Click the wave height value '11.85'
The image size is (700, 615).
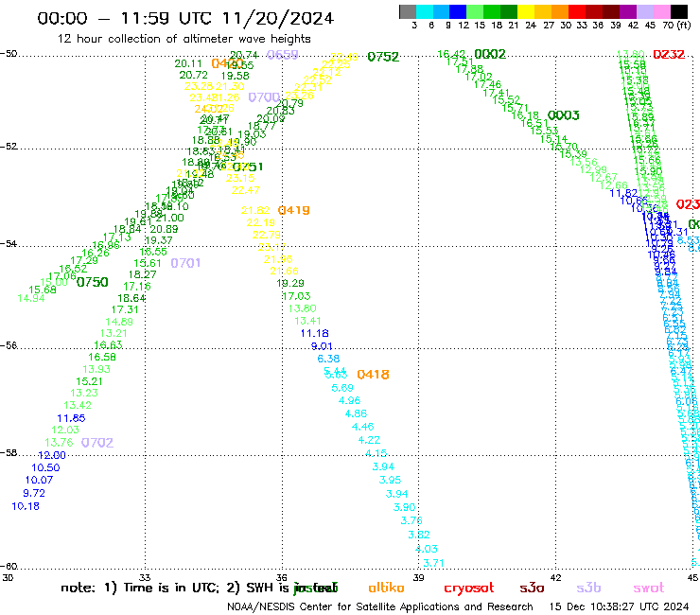click(71, 419)
